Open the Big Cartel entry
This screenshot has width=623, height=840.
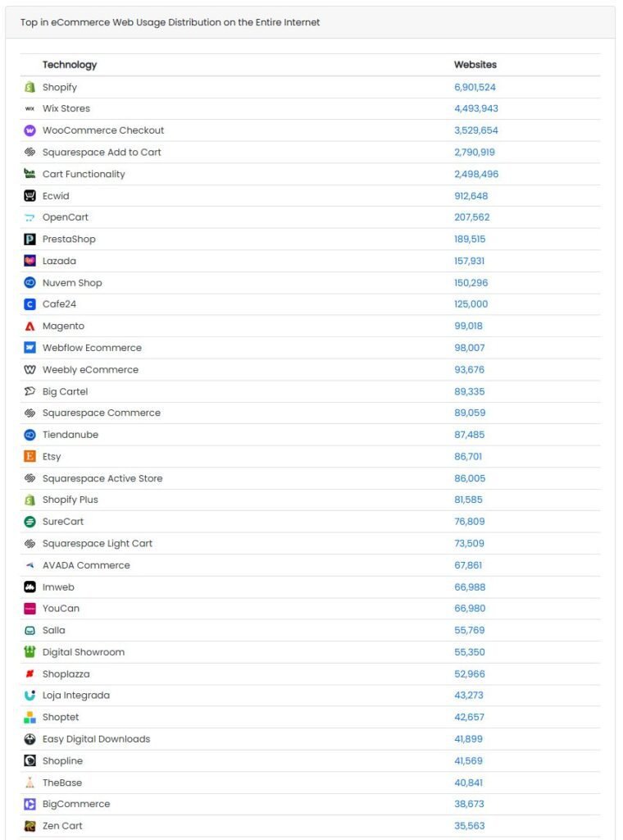click(x=65, y=392)
